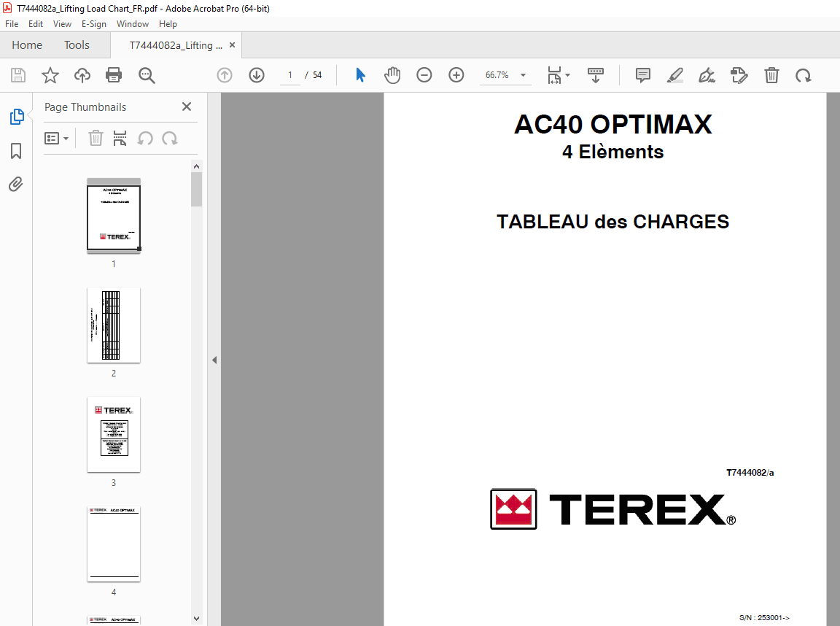Open the E-Sign menu
Image resolution: width=840 pixels, height=626 pixels.
click(x=94, y=24)
